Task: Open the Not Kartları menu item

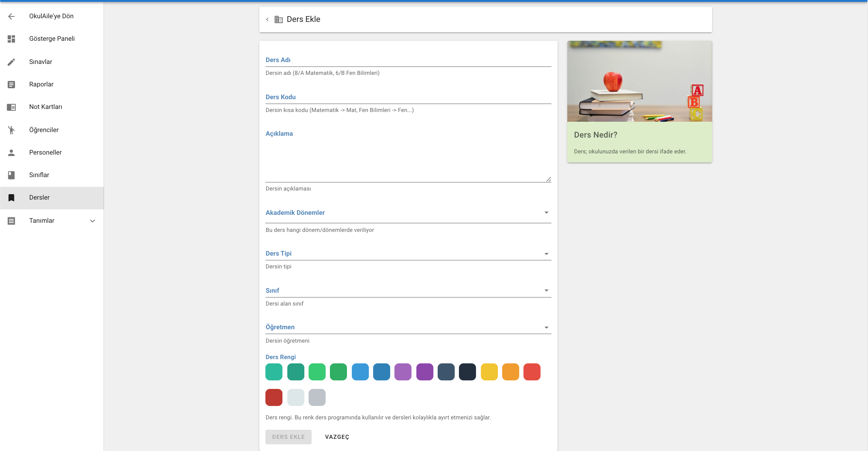Action: (52, 107)
